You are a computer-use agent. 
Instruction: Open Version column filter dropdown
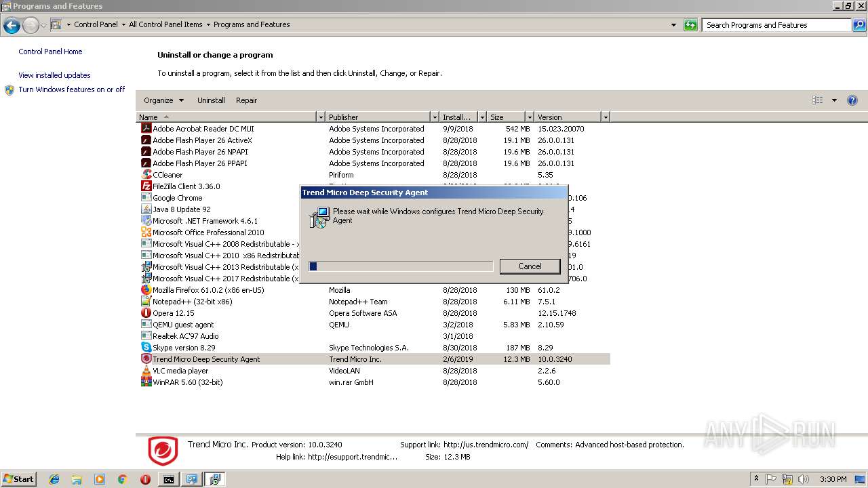(606, 117)
